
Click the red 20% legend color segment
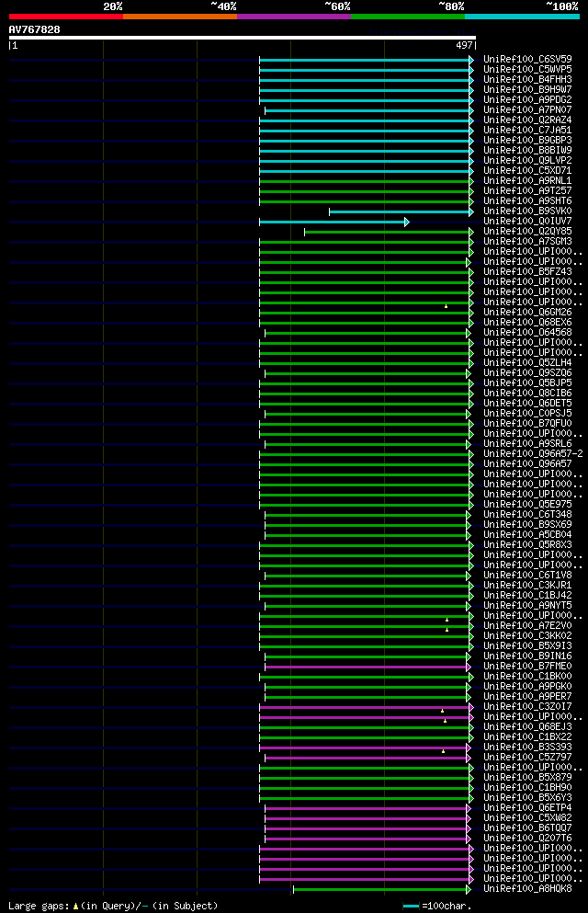(66, 17)
